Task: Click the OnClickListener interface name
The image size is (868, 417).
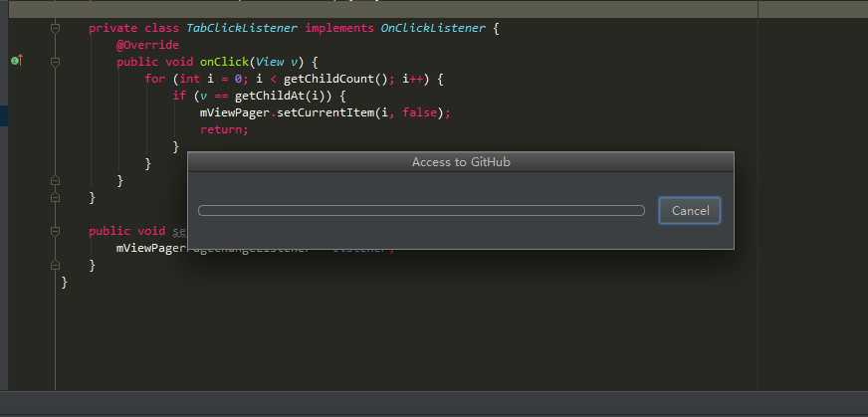Action: pyautogui.click(x=433, y=28)
